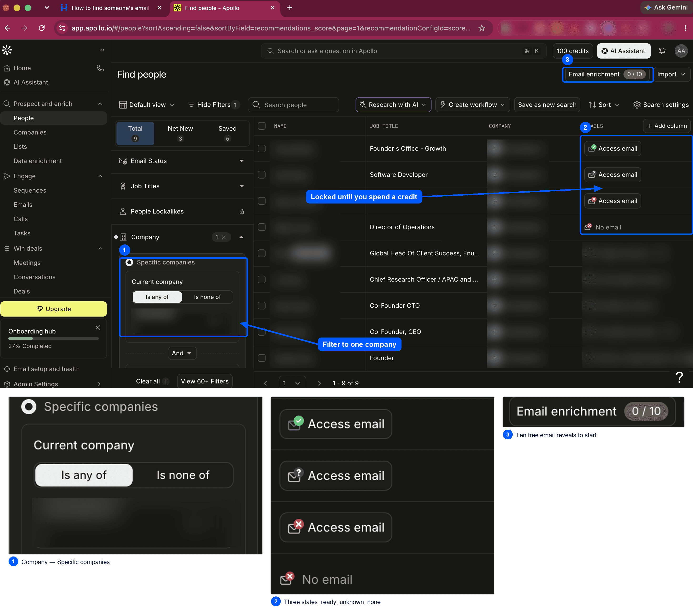Screen dimensions: 693x616
Task: Select the Specific companies radio button
Action: coord(129,262)
